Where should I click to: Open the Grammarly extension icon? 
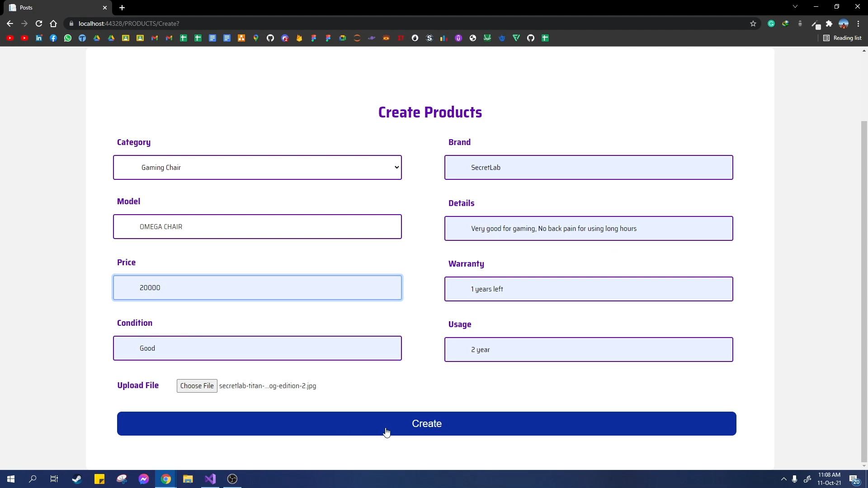pos(771,23)
